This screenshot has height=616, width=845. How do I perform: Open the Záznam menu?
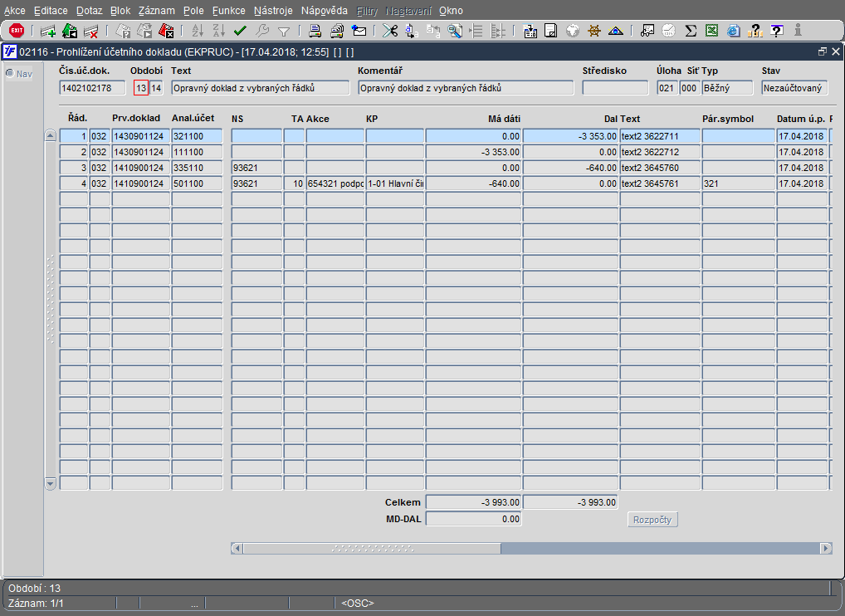click(x=156, y=10)
